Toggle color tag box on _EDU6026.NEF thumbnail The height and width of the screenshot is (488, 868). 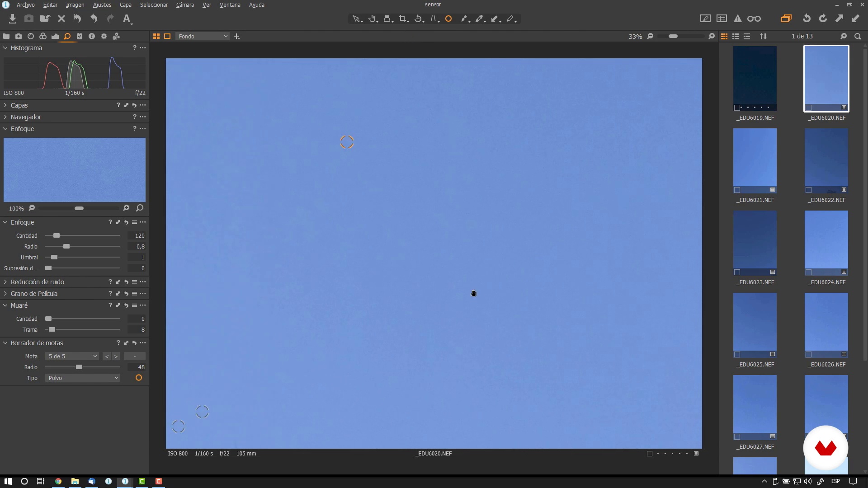pyautogui.click(x=809, y=354)
